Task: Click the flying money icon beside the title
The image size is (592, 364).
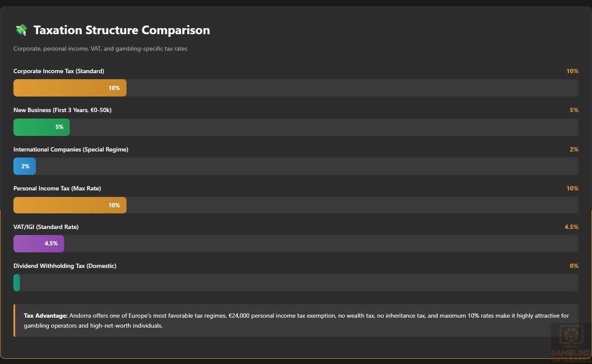Action: (21, 30)
